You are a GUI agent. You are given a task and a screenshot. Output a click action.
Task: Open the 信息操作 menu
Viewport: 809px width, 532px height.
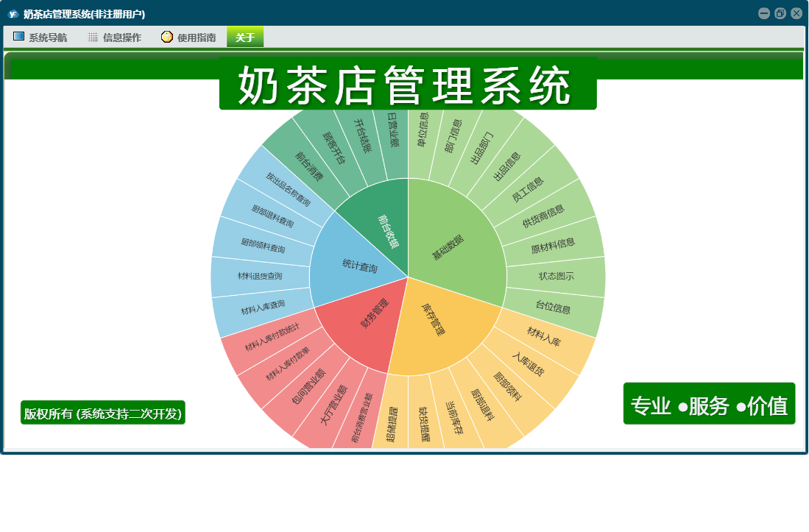point(115,37)
